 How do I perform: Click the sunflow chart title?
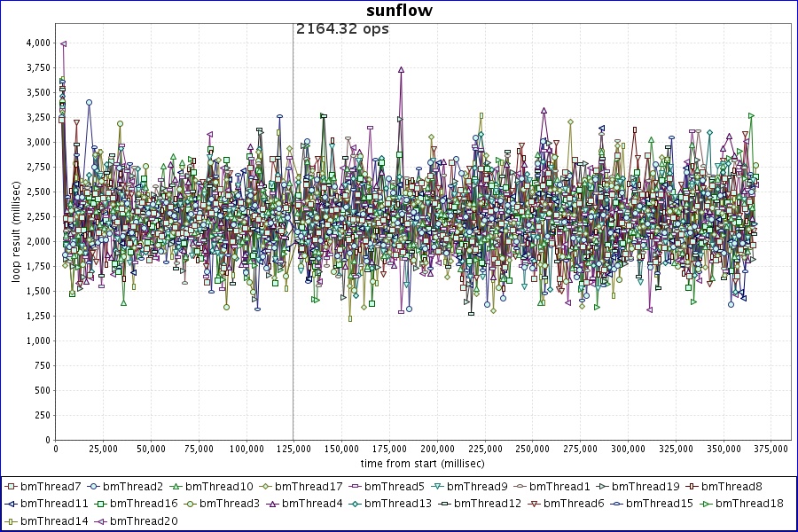[399, 11]
